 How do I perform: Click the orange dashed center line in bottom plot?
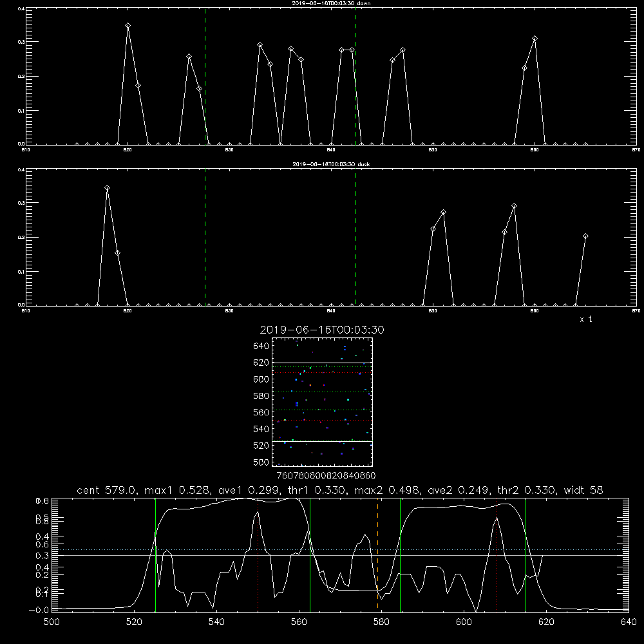[x=377, y=554]
